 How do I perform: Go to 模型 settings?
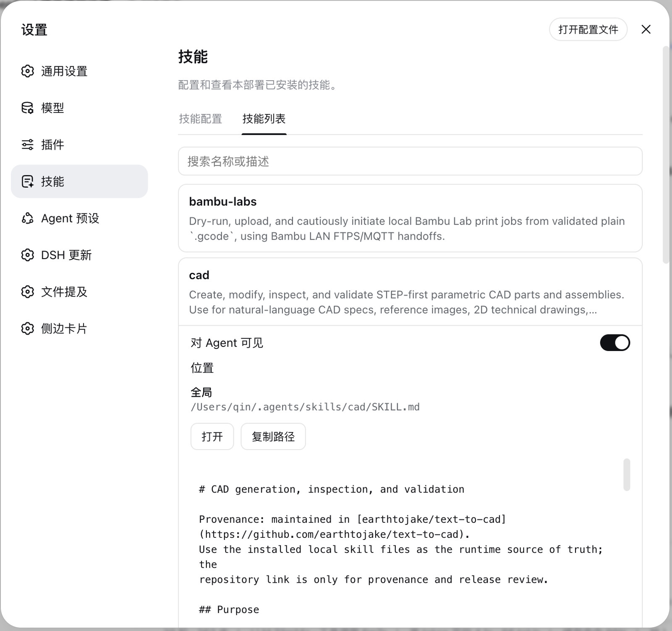79,108
